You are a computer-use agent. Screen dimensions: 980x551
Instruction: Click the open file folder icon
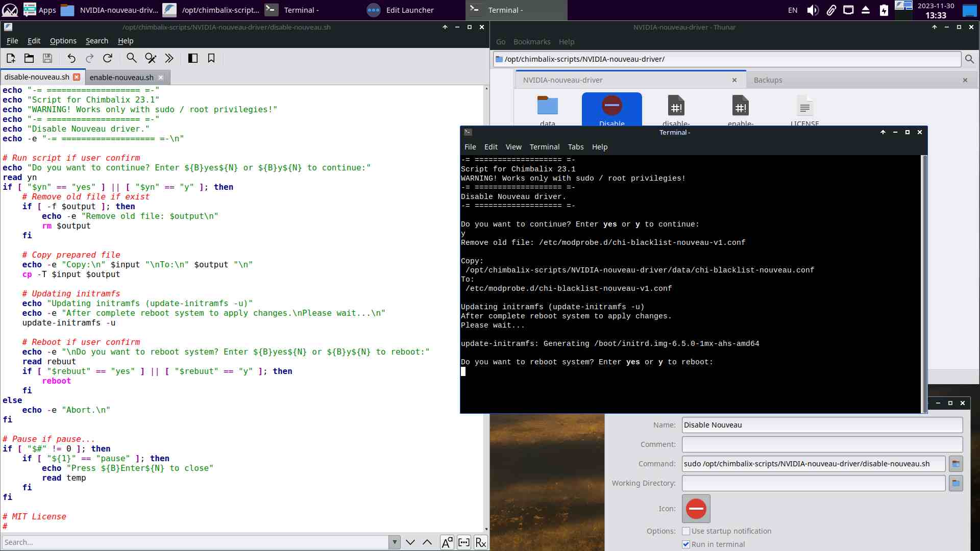pyautogui.click(x=29, y=58)
